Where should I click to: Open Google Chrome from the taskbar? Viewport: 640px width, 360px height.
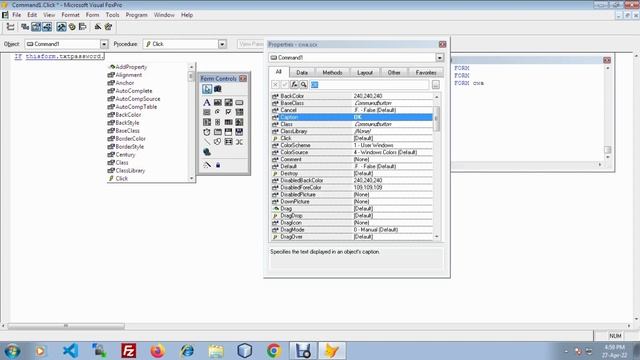(274, 351)
